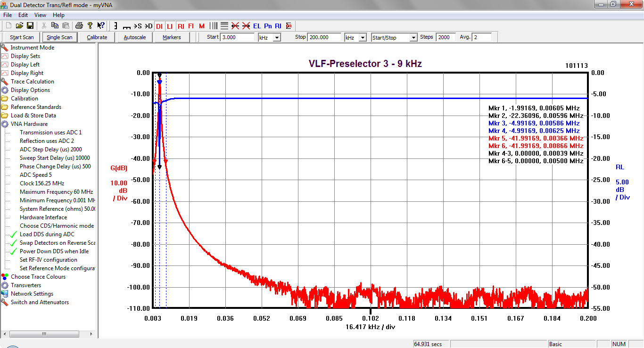
Task: Click the sidebar horizontal scrollbar thumb
Action: click(44, 334)
